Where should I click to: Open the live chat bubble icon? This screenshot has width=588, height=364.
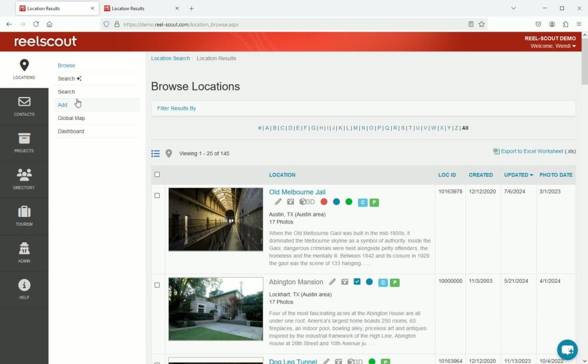click(x=567, y=350)
